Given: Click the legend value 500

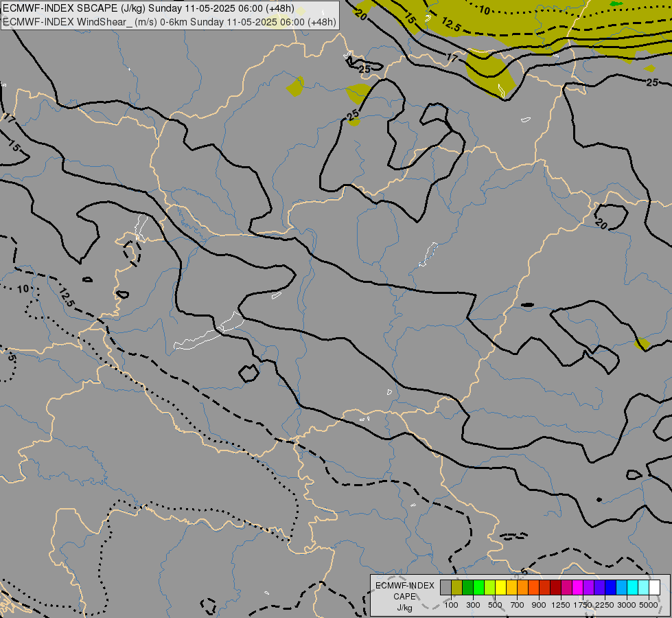Looking at the screenshot, I should [x=495, y=605].
